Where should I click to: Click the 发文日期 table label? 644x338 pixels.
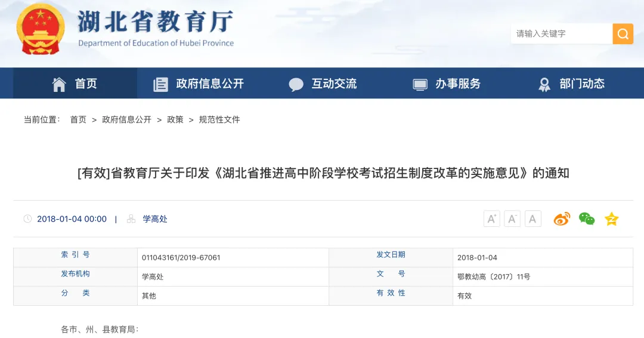(x=391, y=254)
